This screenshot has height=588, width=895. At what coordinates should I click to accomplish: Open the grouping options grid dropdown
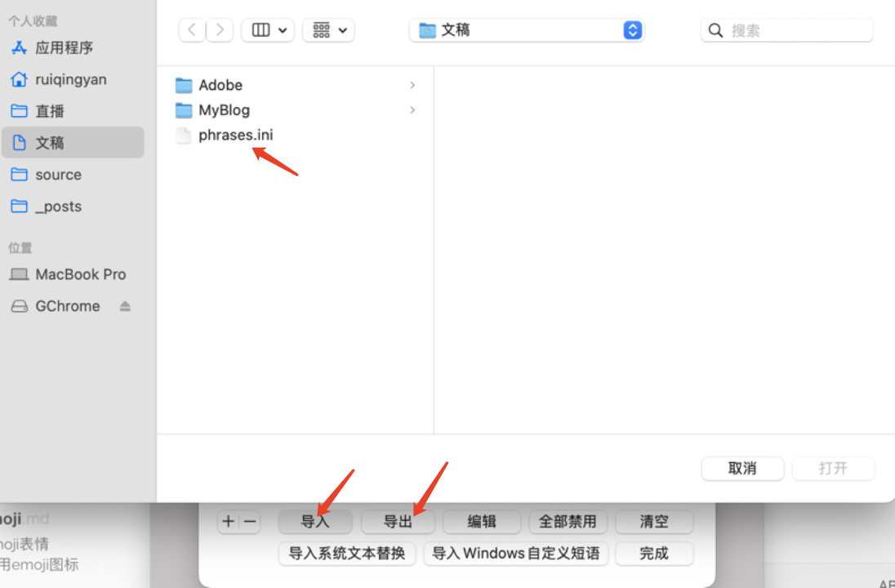click(x=328, y=29)
